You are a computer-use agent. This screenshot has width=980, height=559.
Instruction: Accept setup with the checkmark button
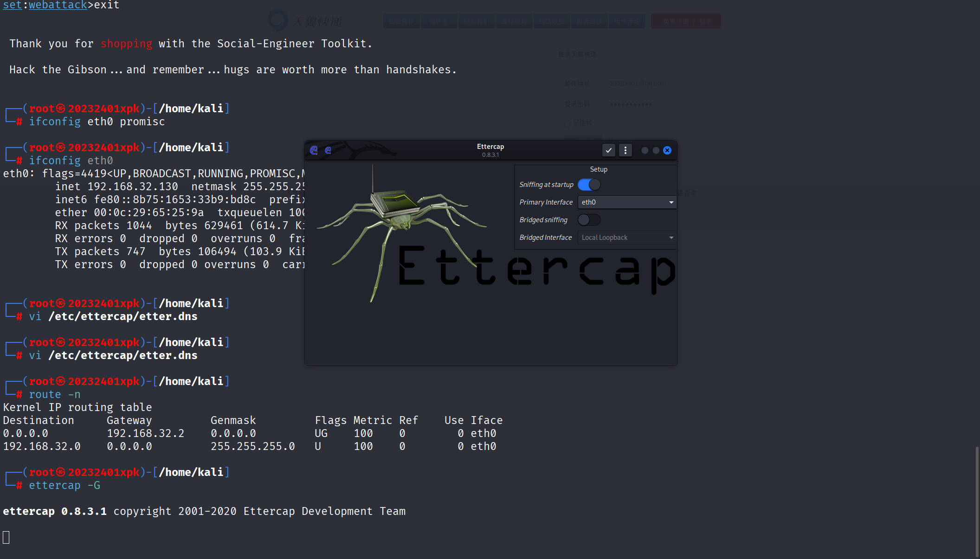[608, 150]
